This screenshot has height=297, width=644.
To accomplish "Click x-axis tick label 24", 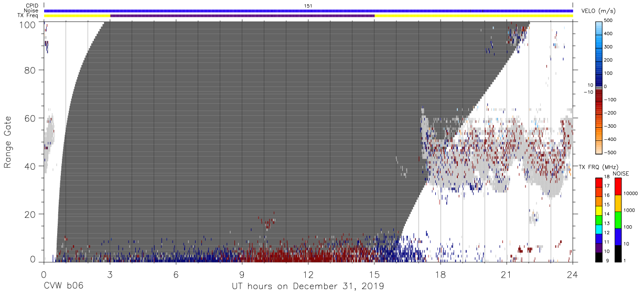I will pyautogui.click(x=573, y=274).
